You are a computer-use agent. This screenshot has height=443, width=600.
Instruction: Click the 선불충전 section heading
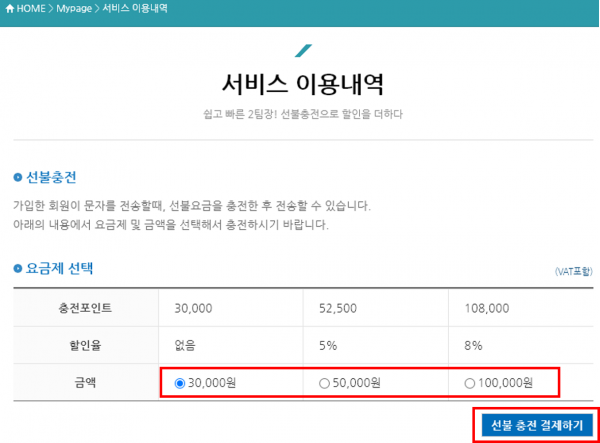tap(51, 177)
